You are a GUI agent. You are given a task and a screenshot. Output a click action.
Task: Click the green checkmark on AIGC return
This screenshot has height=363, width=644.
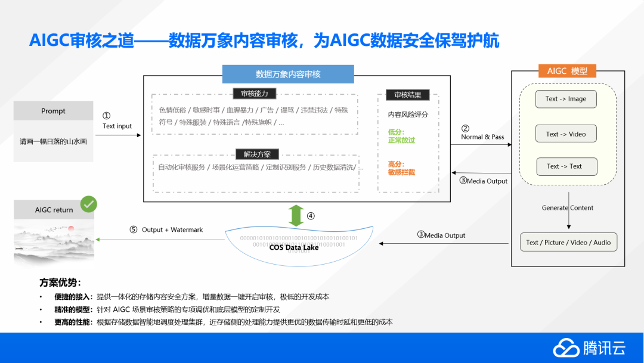pyautogui.click(x=88, y=204)
